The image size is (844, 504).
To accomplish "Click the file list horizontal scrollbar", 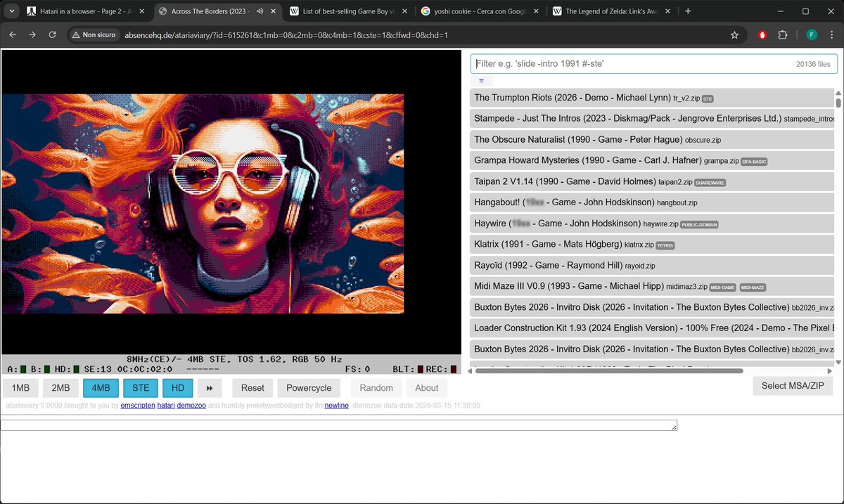I will click(610, 370).
